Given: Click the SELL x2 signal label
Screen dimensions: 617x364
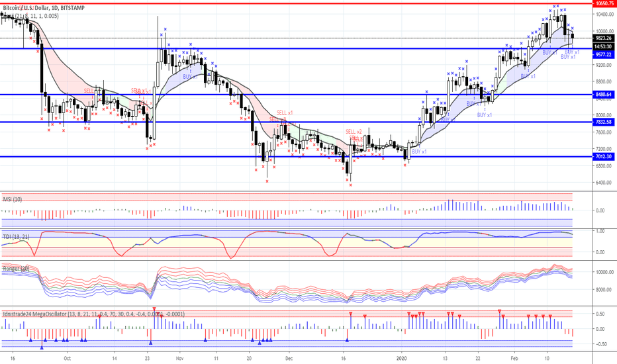Looking at the screenshot, I should tap(354, 132).
